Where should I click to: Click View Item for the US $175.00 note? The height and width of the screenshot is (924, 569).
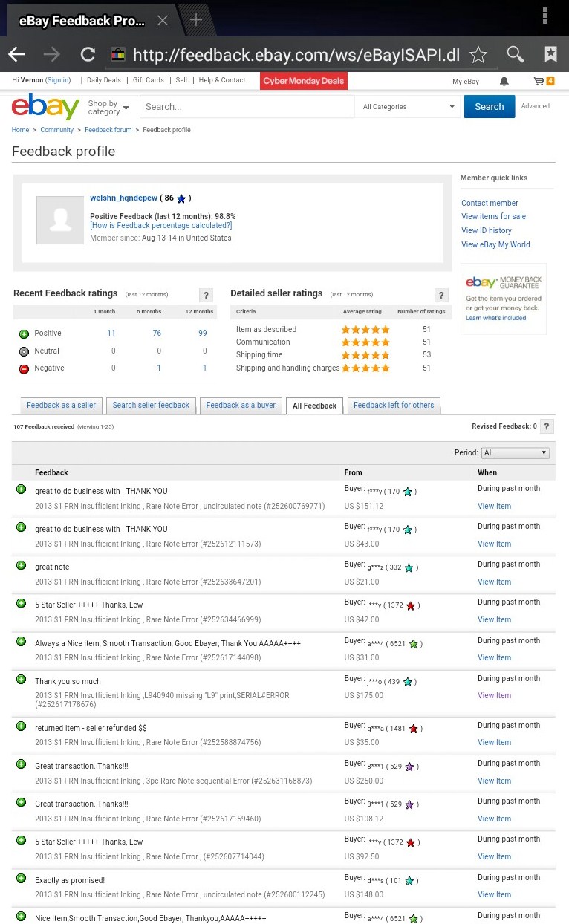point(495,696)
